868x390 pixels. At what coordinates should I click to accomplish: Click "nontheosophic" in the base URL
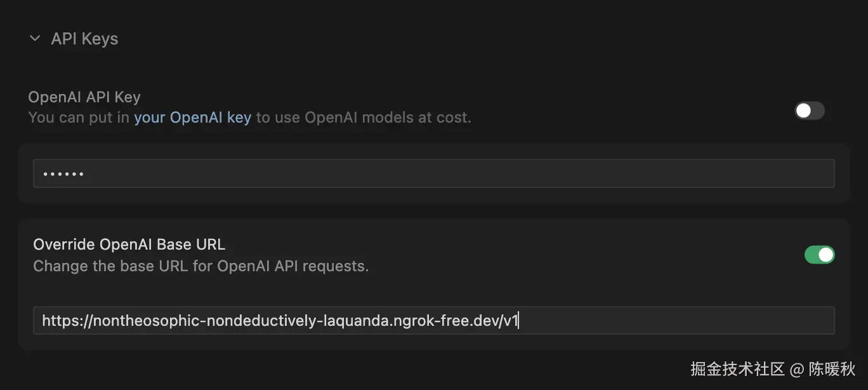coord(145,321)
